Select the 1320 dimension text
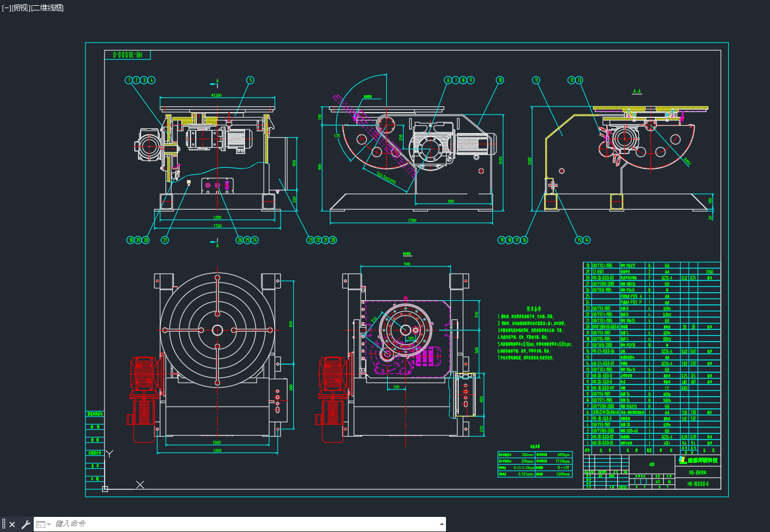 click(217, 225)
